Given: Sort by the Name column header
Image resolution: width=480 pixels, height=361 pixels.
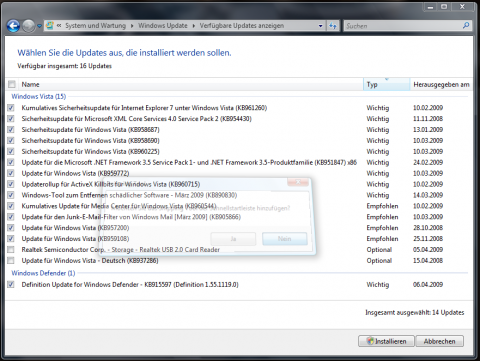Looking at the screenshot, I should pos(190,84).
